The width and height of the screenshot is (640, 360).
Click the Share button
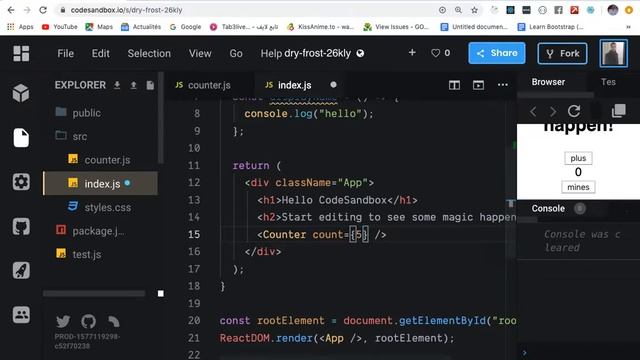tap(497, 53)
